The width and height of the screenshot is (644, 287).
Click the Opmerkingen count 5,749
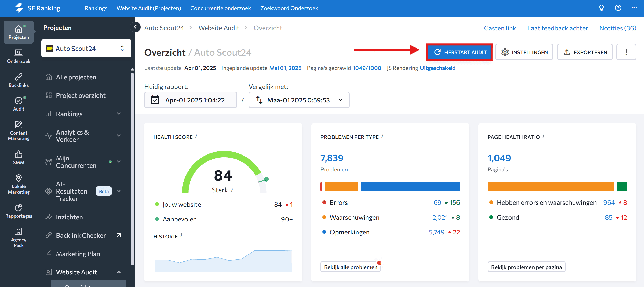pos(436,232)
